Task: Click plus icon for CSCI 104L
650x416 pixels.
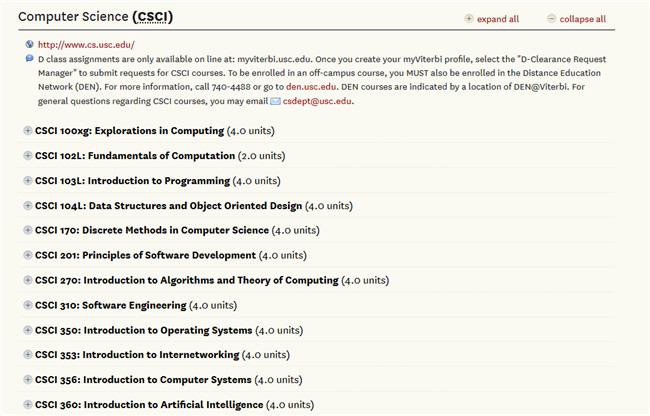Action: 27,206
